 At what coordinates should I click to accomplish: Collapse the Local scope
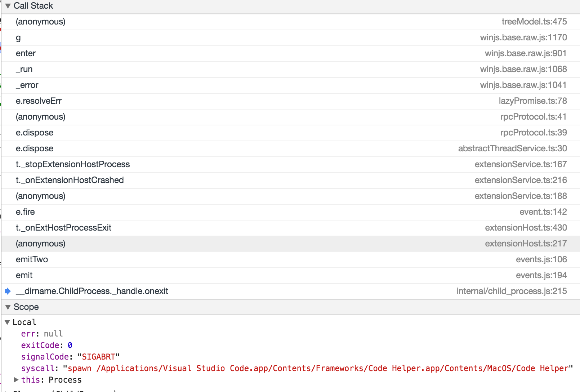(x=8, y=322)
